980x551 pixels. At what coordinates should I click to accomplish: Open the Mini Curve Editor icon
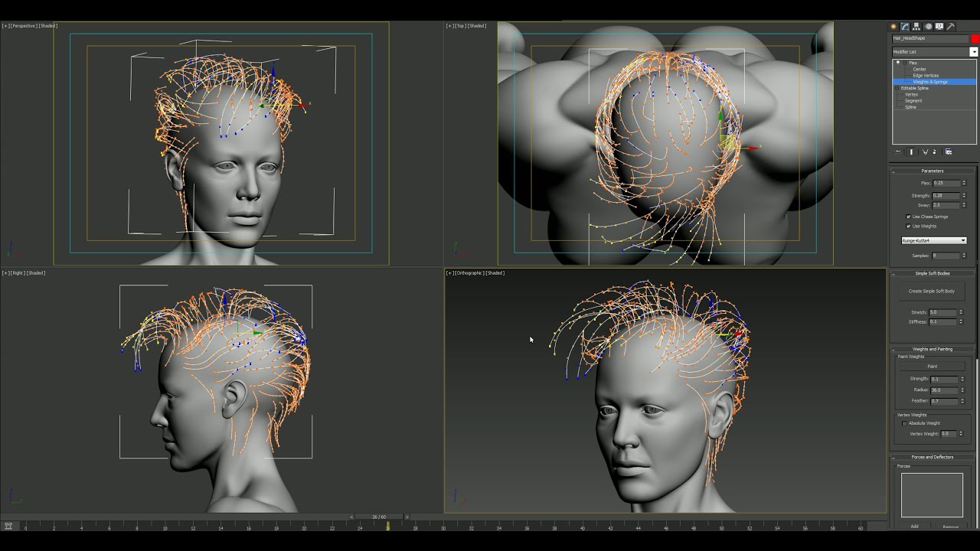pyautogui.click(x=8, y=527)
